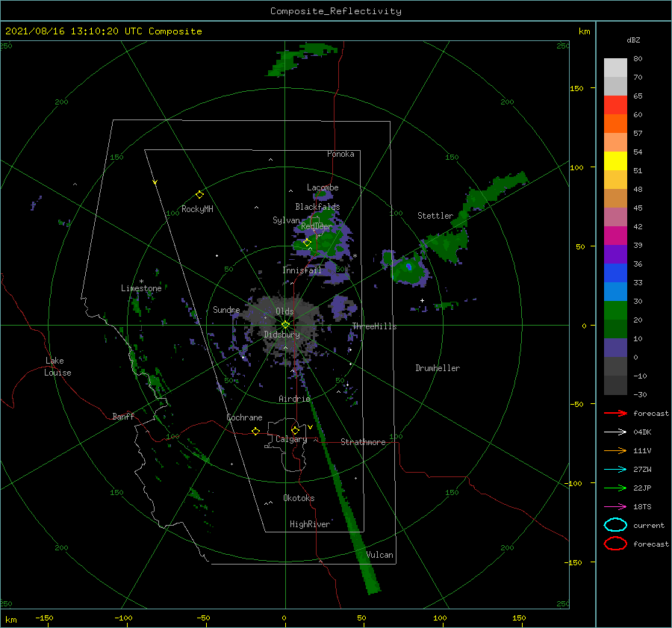Click the ThreeHills label
The image size is (672, 628).
coord(375,326)
